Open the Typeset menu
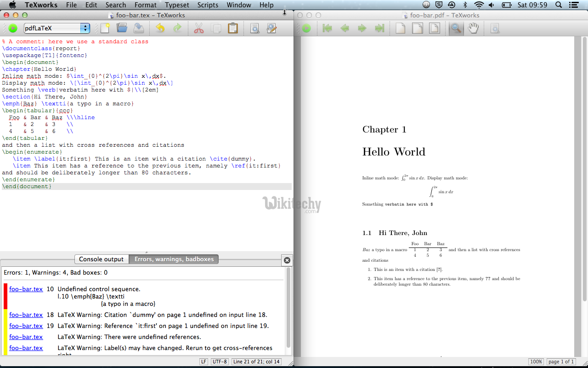The width and height of the screenshot is (588, 368). click(x=177, y=5)
